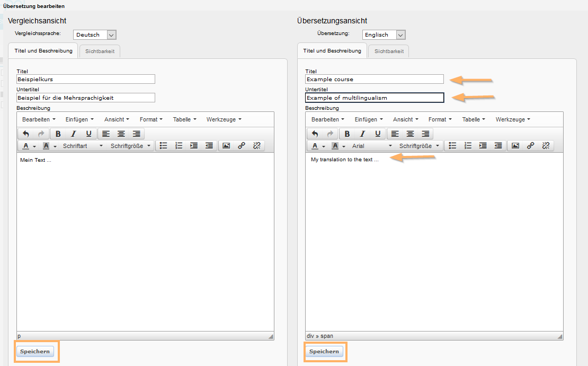
Task: Open the Arial font family dropdown
Action: point(372,146)
